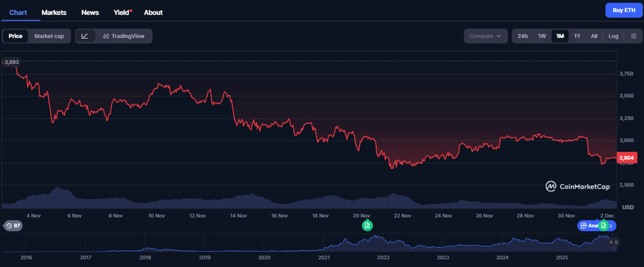The image size is (644, 267).
Task: Open chart settings sliders icon
Action: (633, 36)
